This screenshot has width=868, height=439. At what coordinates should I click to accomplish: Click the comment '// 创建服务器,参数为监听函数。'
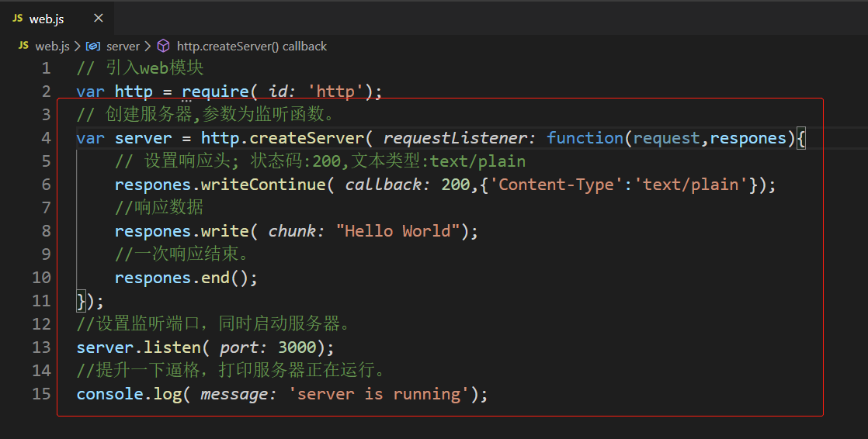click(206, 115)
